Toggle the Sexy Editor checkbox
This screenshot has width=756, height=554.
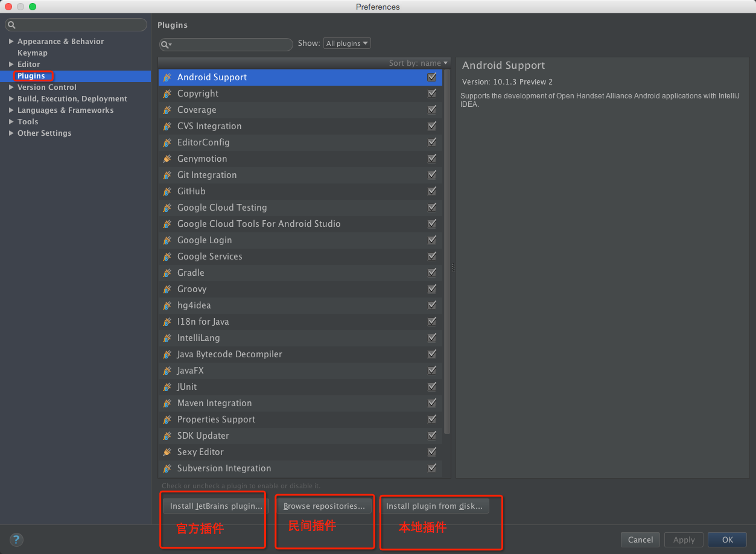pos(431,452)
